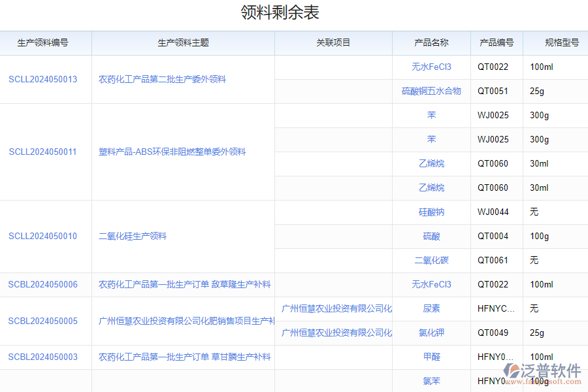
Task: Click the SCLL2024050010 requisition link
Action: (x=42, y=236)
